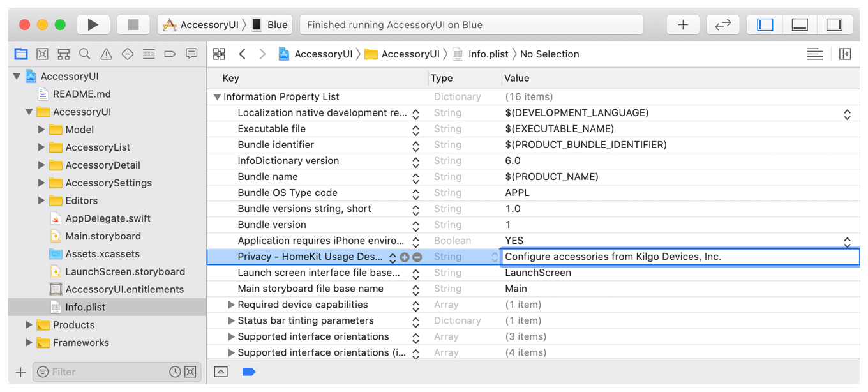Open the Report navigator speech bubble
This screenshot has width=868, height=392.
point(191,54)
